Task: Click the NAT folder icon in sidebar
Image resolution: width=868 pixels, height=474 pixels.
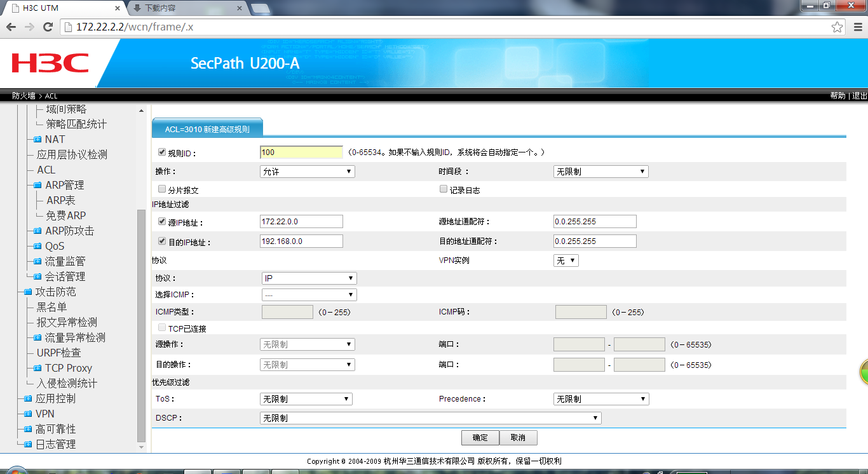Action: tap(37, 140)
